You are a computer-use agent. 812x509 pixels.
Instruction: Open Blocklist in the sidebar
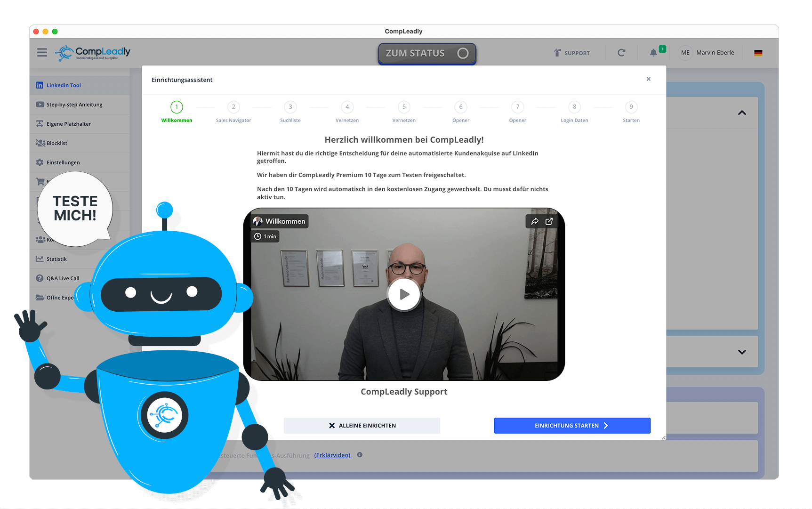tap(56, 143)
